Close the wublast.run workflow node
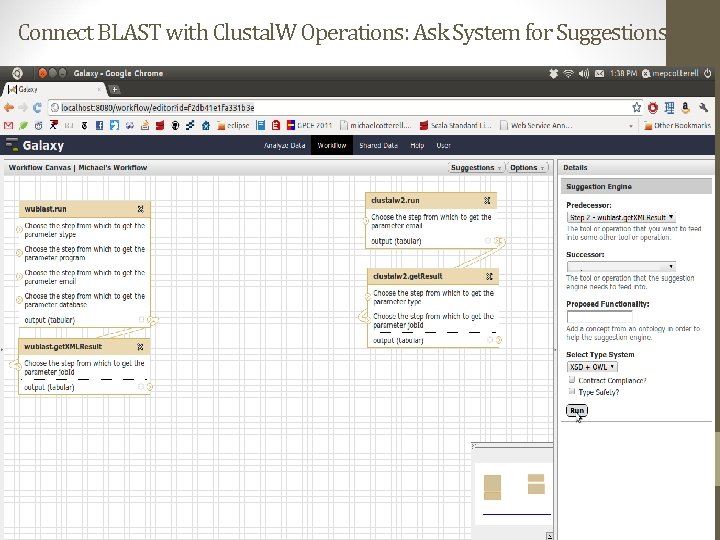The height and width of the screenshot is (540, 720). pyautogui.click(x=141, y=209)
